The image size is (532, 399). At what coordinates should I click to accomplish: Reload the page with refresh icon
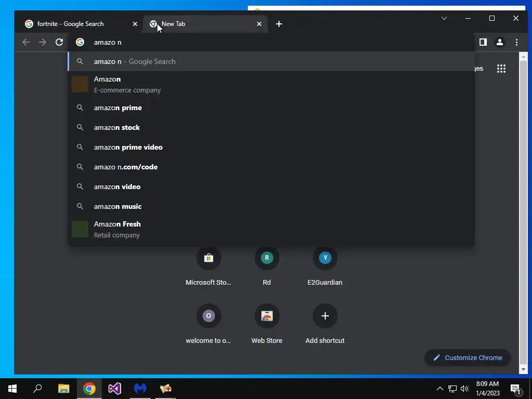tap(59, 42)
